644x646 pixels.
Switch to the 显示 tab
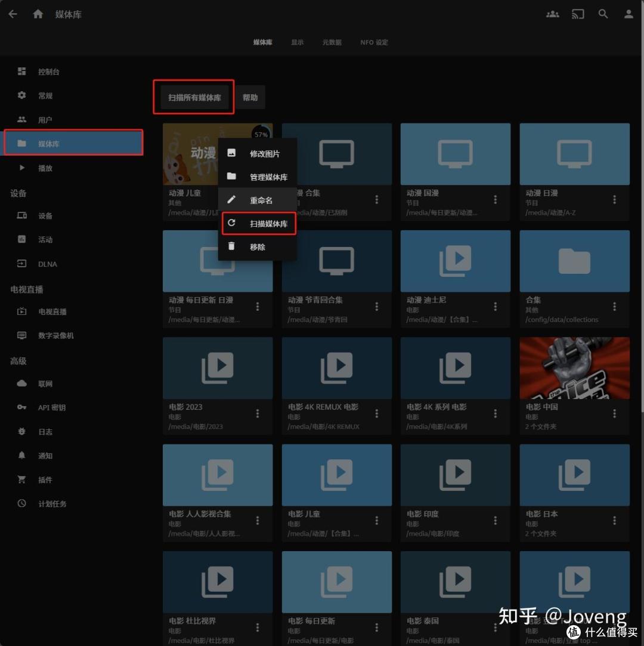pyautogui.click(x=297, y=42)
